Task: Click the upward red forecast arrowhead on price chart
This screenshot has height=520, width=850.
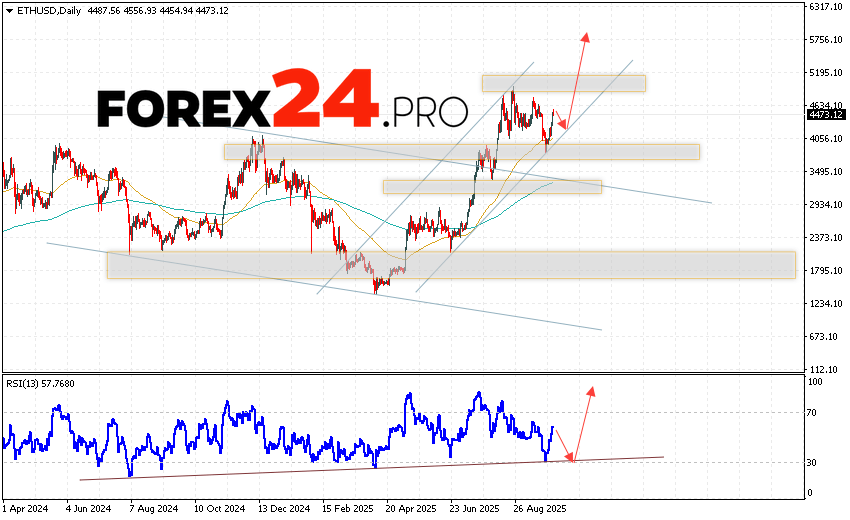Action: click(x=585, y=37)
